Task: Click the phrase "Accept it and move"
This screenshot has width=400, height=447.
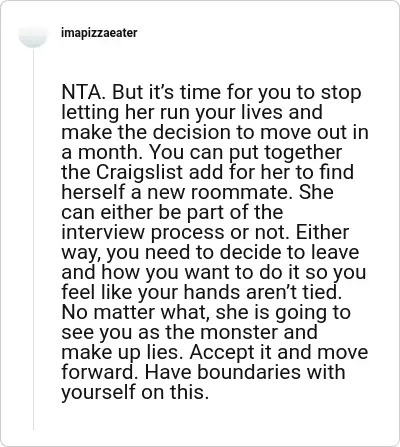Action: (279, 352)
